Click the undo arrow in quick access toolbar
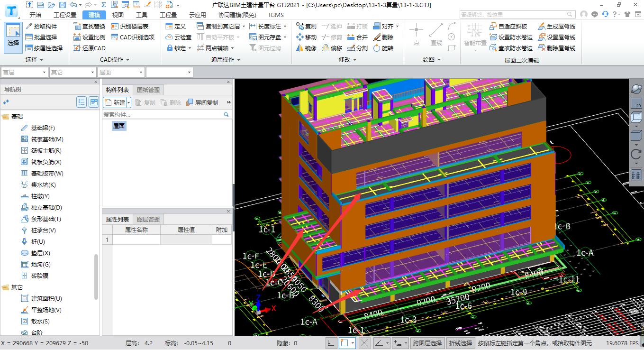644x350 pixels. pyautogui.click(x=73, y=5)
